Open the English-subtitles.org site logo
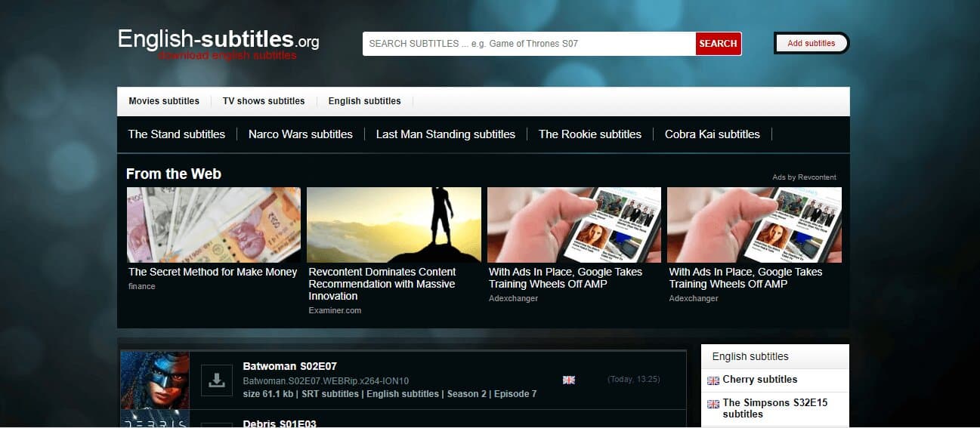 [x=218, y=44]
